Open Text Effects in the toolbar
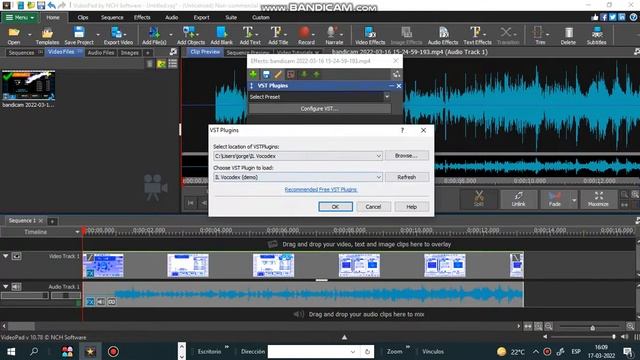The width and height of the screenshot is (640, 360). [x=477, y=36]
